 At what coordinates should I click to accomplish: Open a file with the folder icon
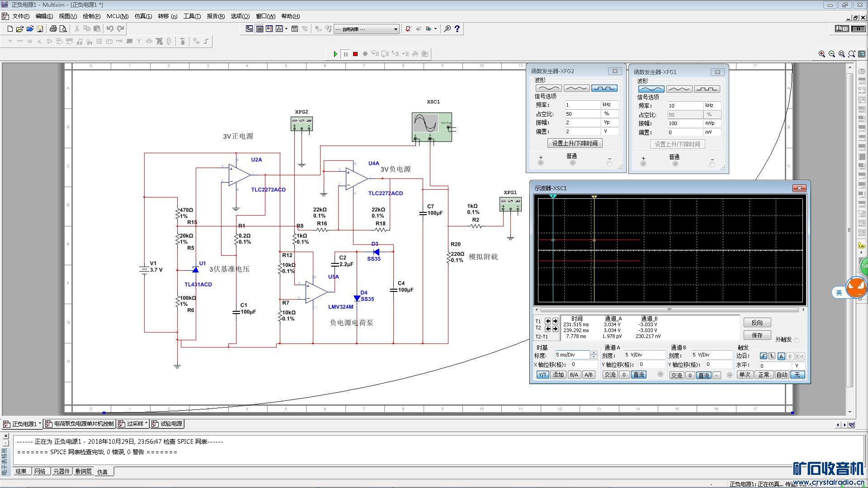click(x=20, y=29)
